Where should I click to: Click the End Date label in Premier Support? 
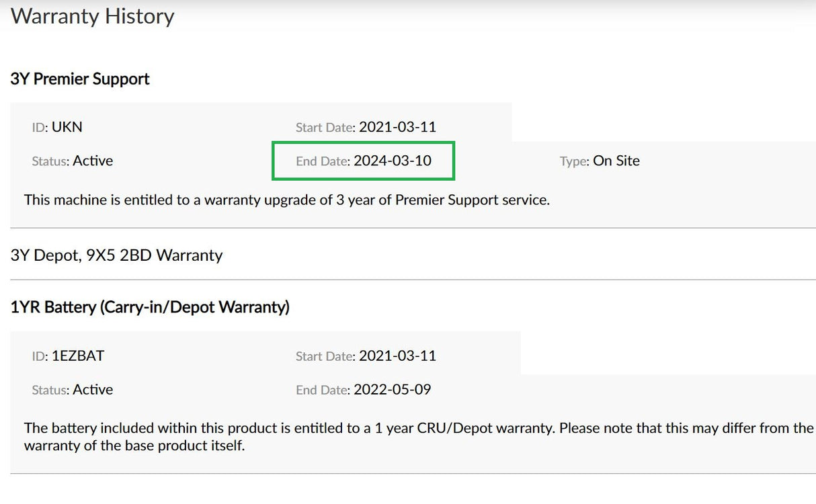[323, 161]
